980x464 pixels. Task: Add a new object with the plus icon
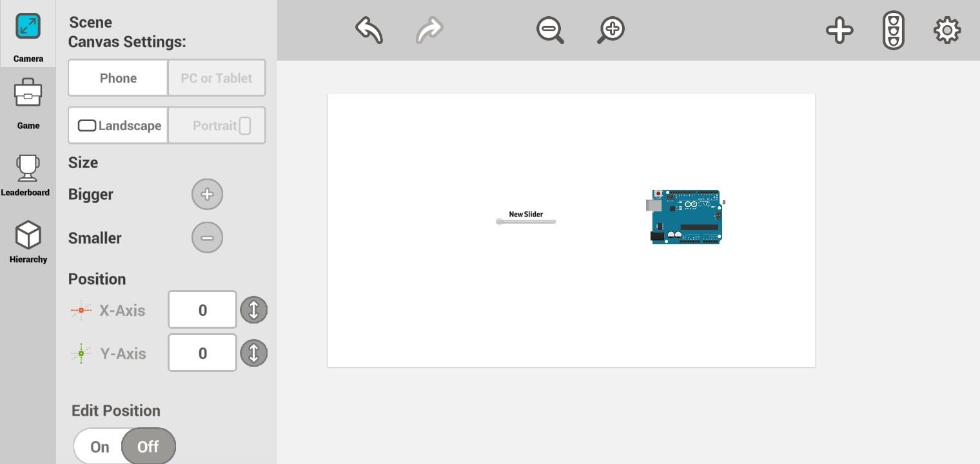tap(839, 30)
